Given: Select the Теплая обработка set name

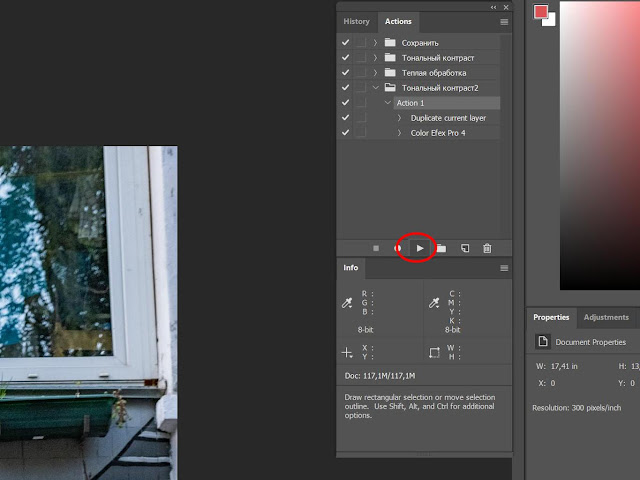Looking at the screenshot, I should 434,73.
